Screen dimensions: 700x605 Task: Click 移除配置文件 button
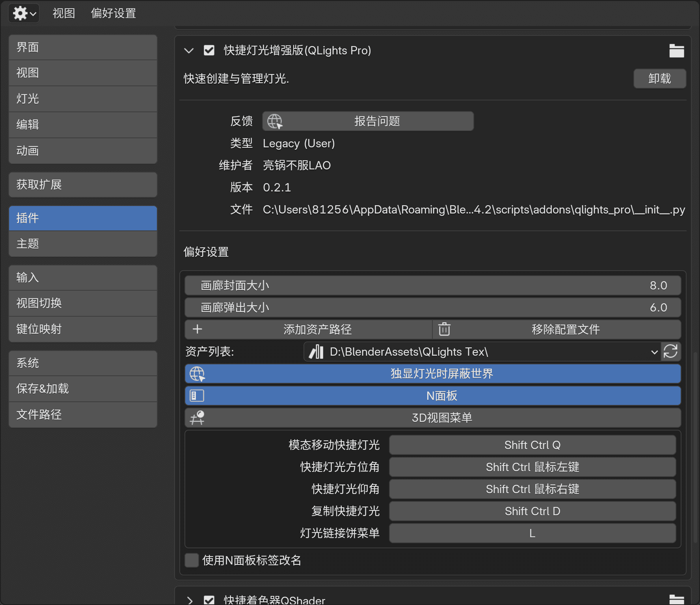coord(557,329)
